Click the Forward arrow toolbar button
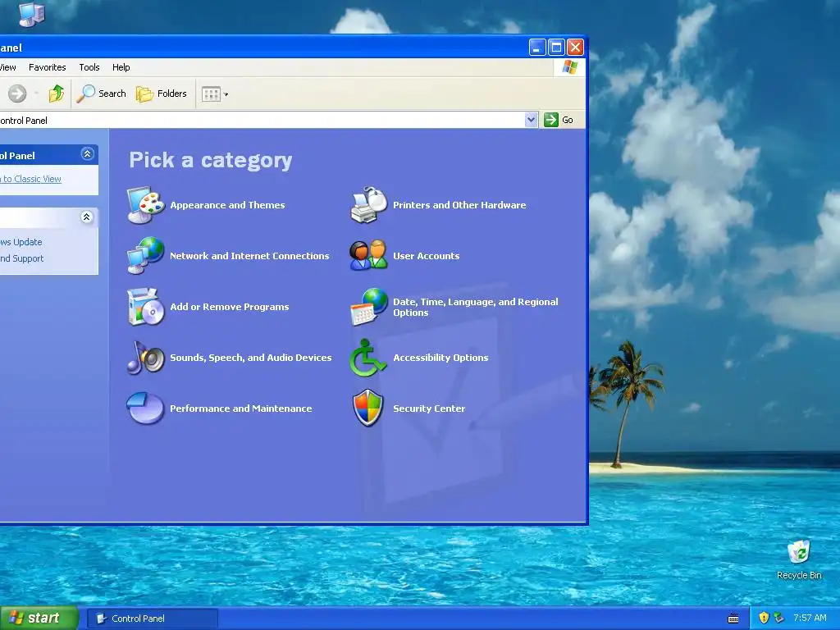This screenshot has height=630, width=840. [17, 94]
